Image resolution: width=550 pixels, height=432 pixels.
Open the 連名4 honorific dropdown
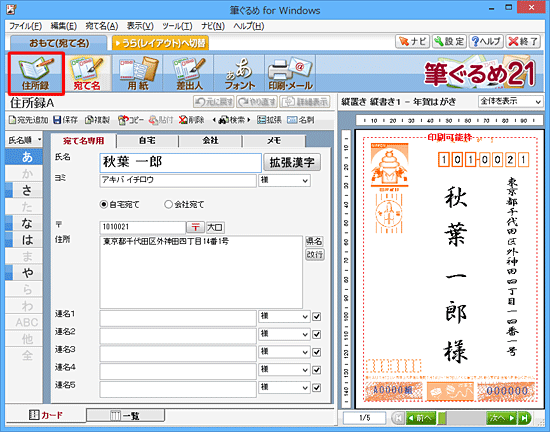click(284, 370)
